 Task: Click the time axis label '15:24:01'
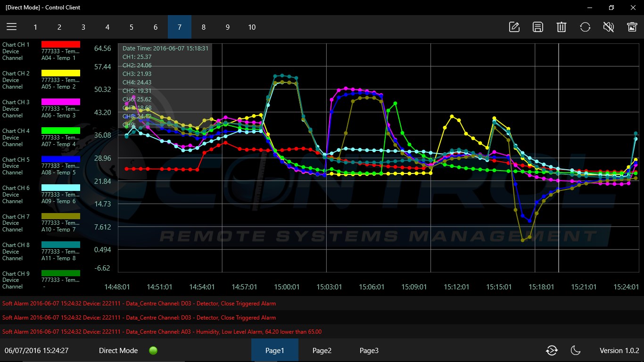tap(626, 287)
